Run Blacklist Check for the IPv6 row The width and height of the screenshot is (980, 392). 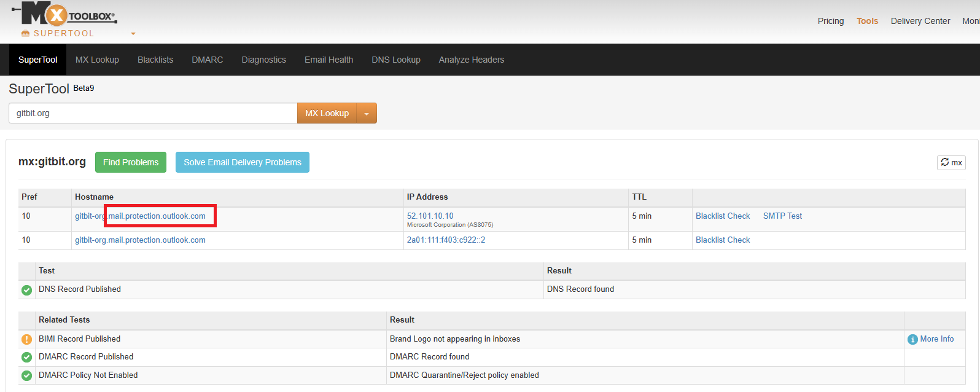point(723,240)
